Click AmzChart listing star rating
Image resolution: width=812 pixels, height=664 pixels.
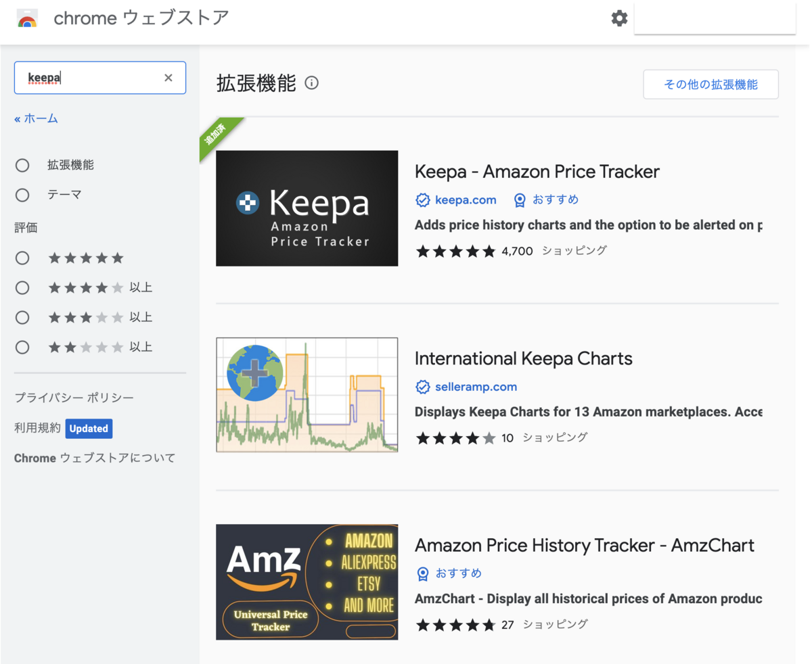[456, 625]
